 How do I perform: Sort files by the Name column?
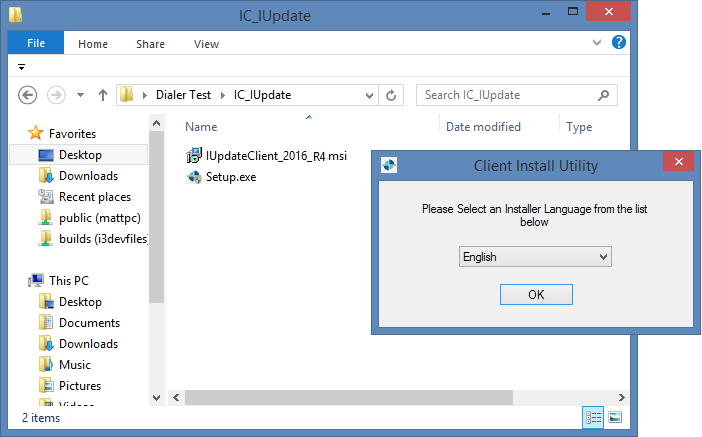pyautogui.click(x=201, y=127)
